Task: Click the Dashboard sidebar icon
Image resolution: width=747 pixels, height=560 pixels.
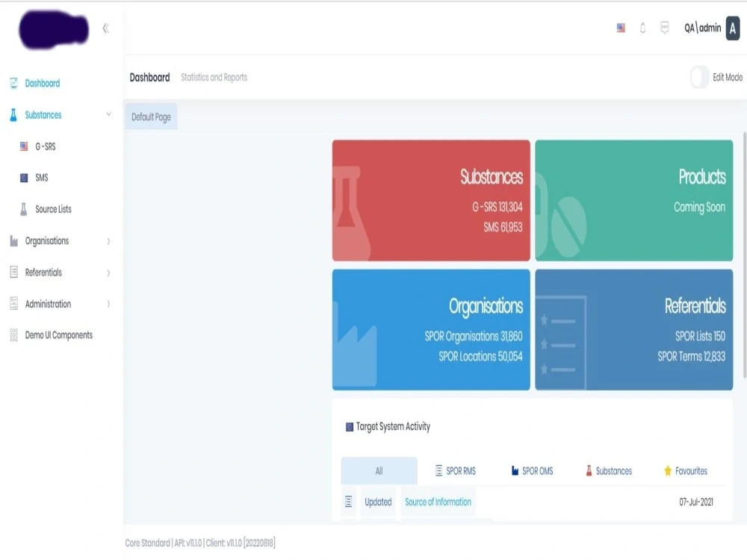Action: tap(13, 83)
